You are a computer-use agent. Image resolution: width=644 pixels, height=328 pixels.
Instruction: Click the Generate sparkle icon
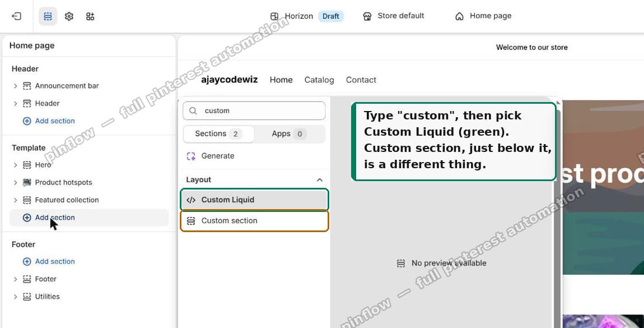191,156
